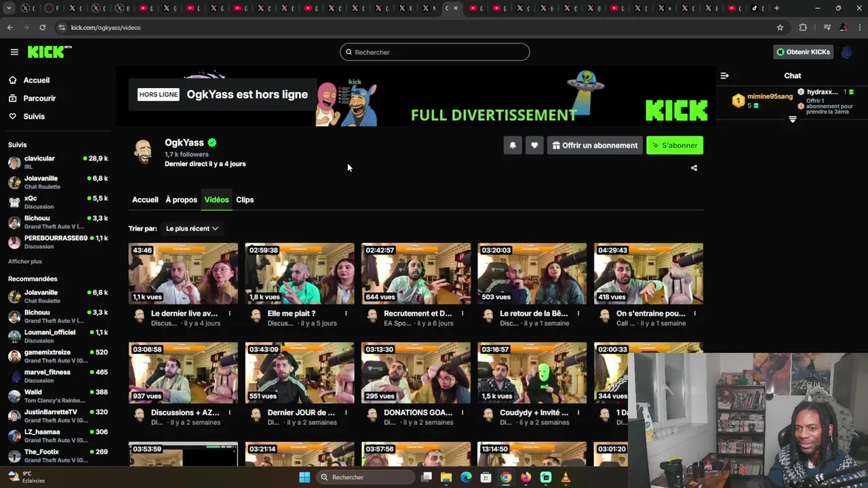Click the browser address bar URL
This screenshot has width=868, height=488.
tap(106, 27)
